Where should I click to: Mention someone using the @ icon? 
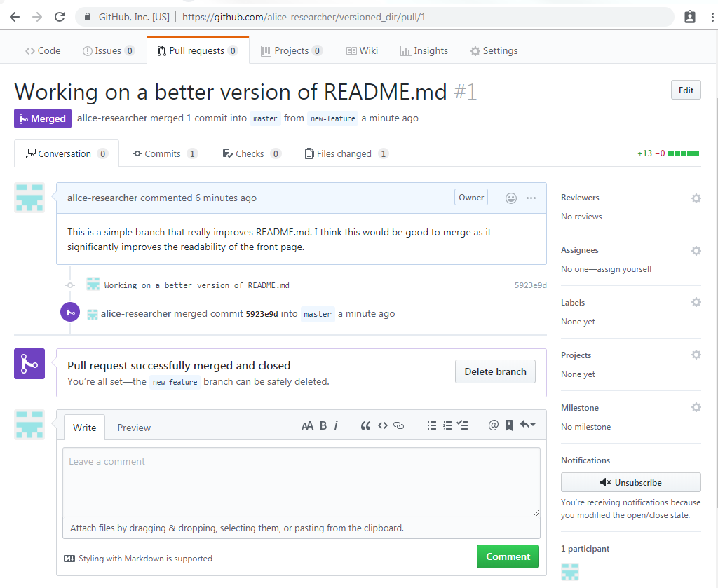pyautogui.click(x=493, y=425)
